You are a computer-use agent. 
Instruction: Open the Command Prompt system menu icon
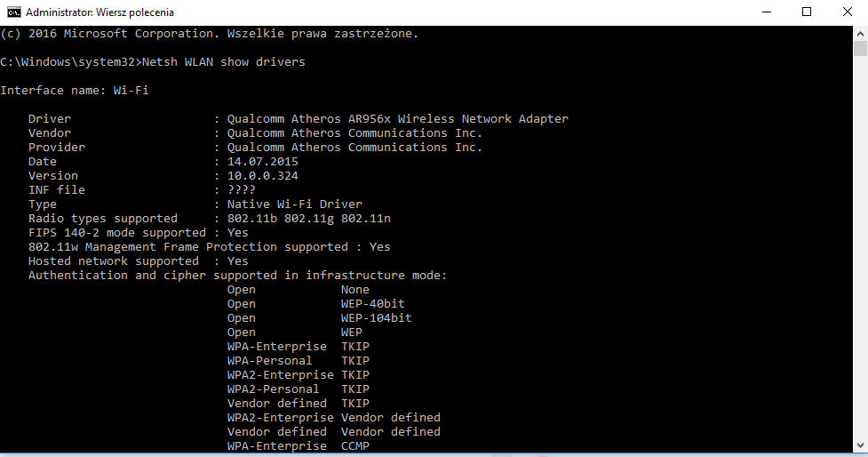[13, 12]
